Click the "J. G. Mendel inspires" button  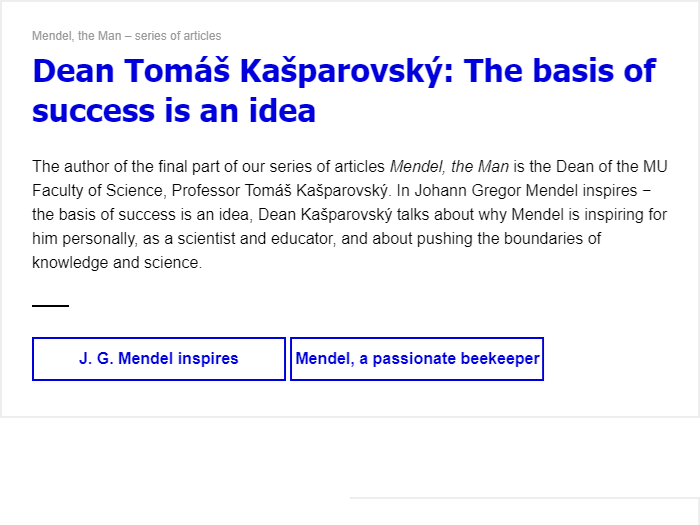point(159,359)
